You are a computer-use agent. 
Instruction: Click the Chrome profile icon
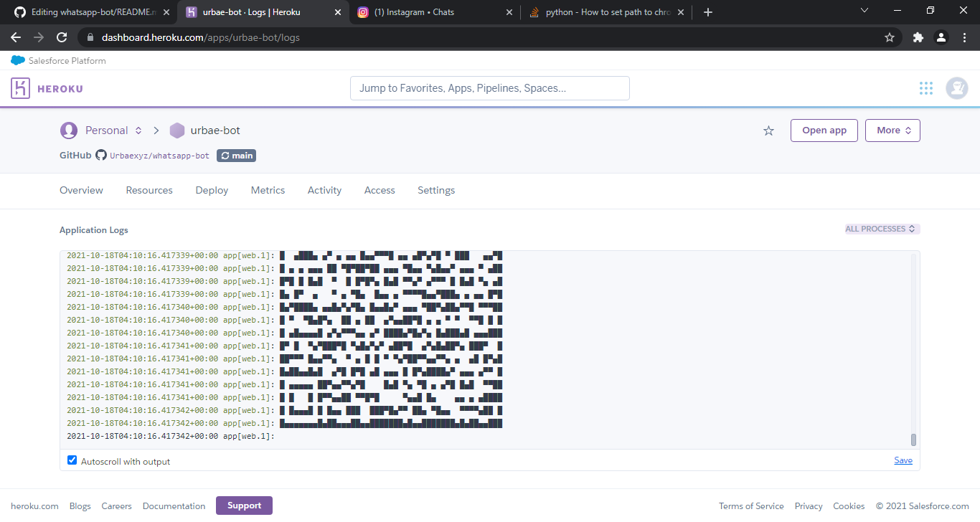point(941,37)
